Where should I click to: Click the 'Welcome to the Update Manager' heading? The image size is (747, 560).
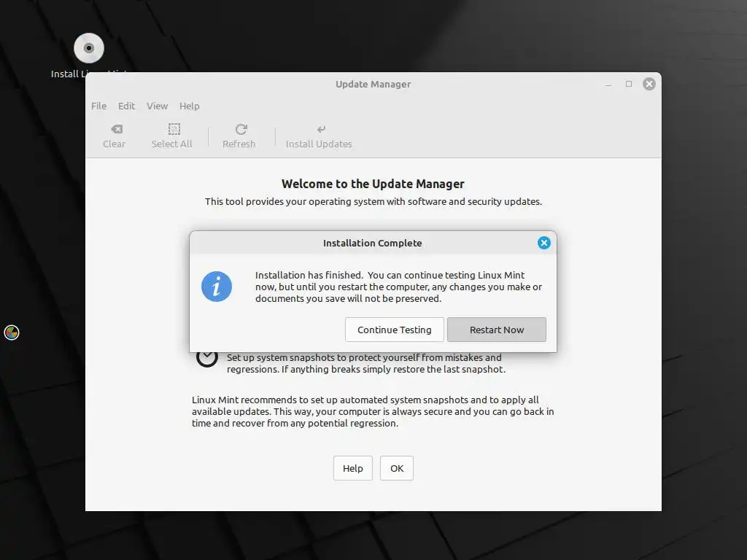[x=373, y=184]
